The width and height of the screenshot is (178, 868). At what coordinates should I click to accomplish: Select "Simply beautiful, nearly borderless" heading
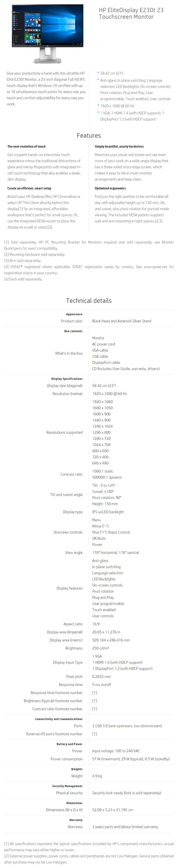point(119,147)
